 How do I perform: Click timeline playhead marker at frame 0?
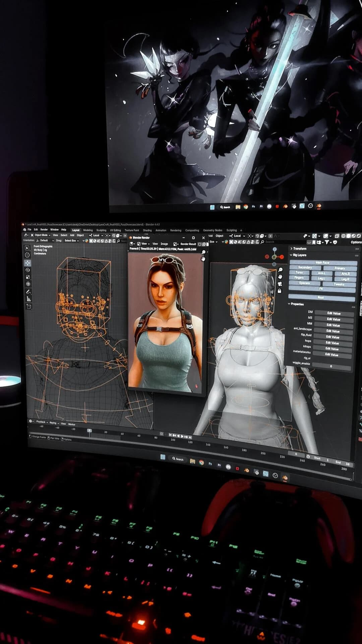[x=89, y=430]
